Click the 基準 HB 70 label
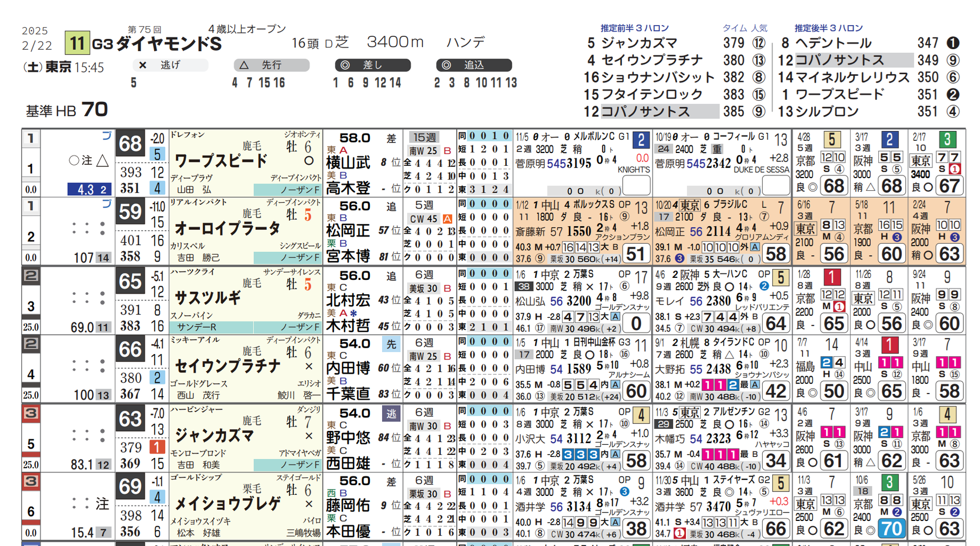The width and height of the screenshot is (980, 546). pos(67,110)
